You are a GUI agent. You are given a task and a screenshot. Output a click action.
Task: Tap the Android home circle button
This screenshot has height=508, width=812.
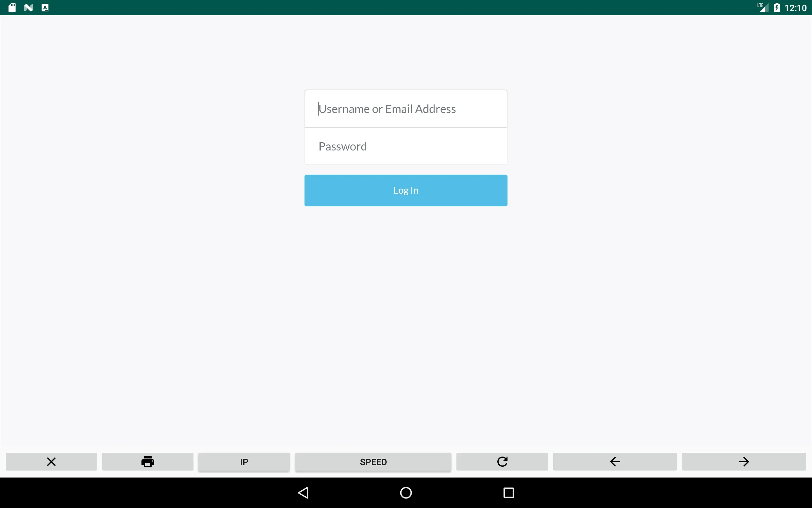pyautogui.click(x=406, y=492)
